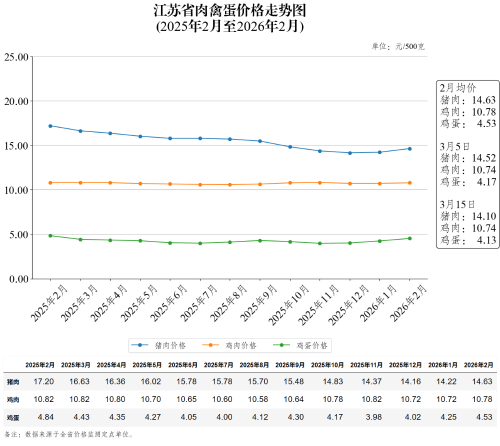Click the 鸡蛋 row label in table
This screenshot has height=446, width=500.
(x=13, y=418)
